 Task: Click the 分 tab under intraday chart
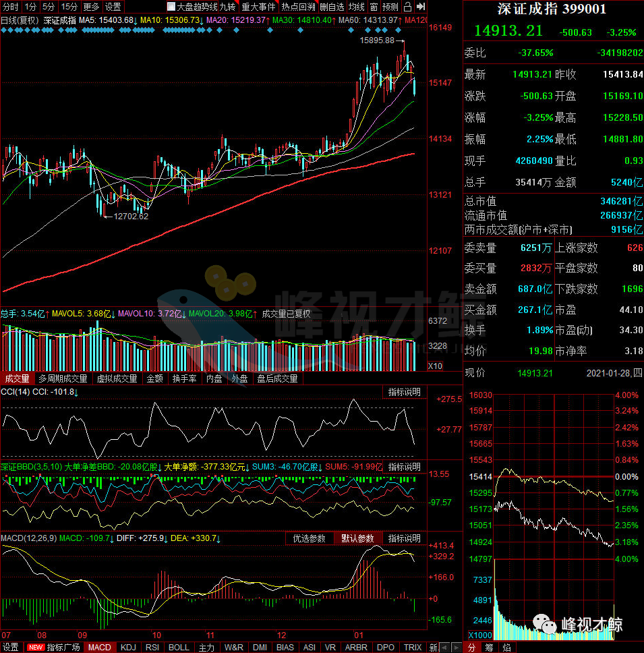coord(472,647)
